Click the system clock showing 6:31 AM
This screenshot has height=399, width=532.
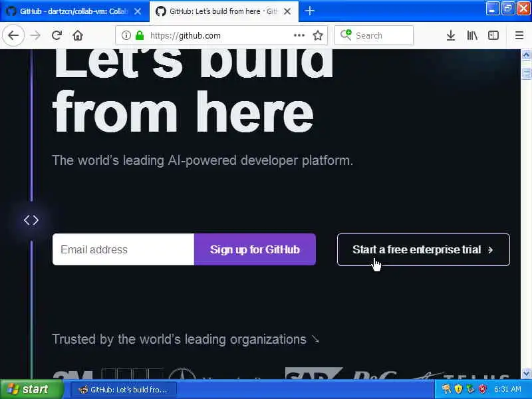(507, 389)
